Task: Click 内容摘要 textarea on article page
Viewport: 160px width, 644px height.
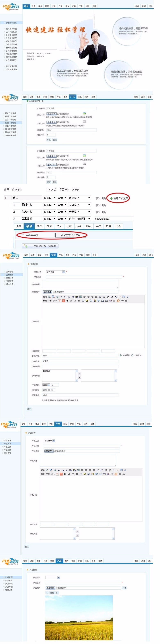Action: [x=80, y=284]
